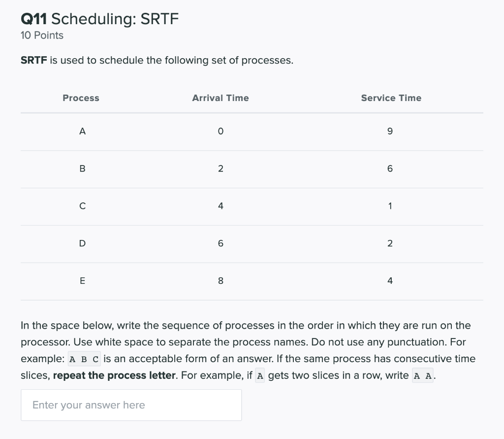Select process A's row label
The image size is (504, 439).
pos(82,131)
